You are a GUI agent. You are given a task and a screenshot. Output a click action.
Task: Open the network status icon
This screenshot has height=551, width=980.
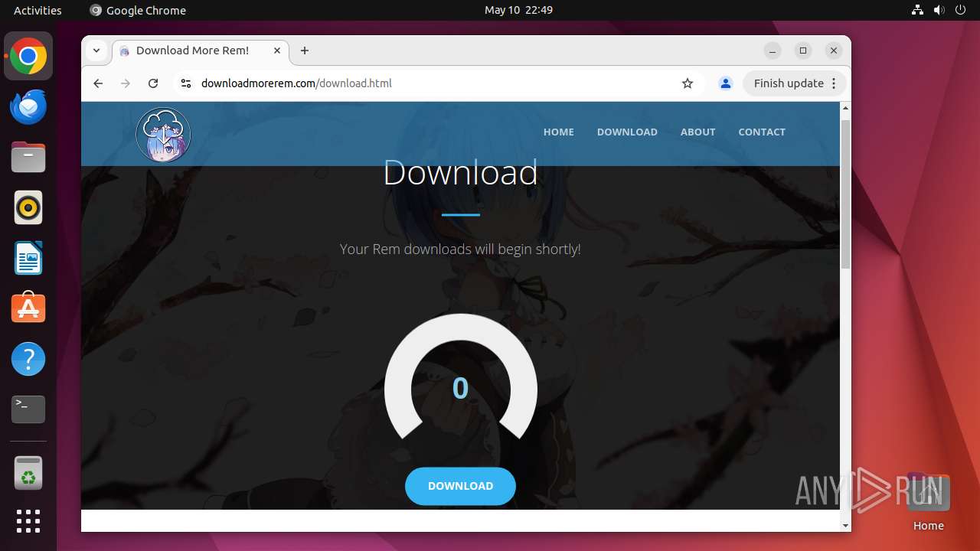pos(918,10)
